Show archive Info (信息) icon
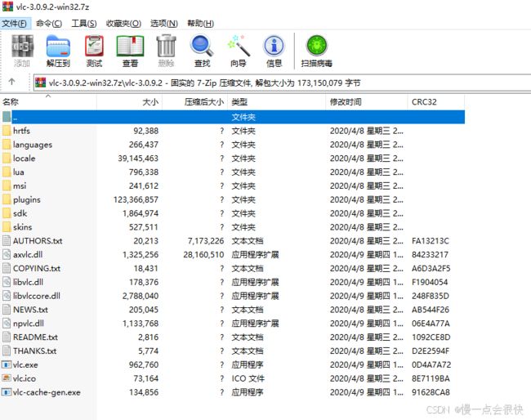This screenshot has height=420, width=531. [x=274, y=46]
